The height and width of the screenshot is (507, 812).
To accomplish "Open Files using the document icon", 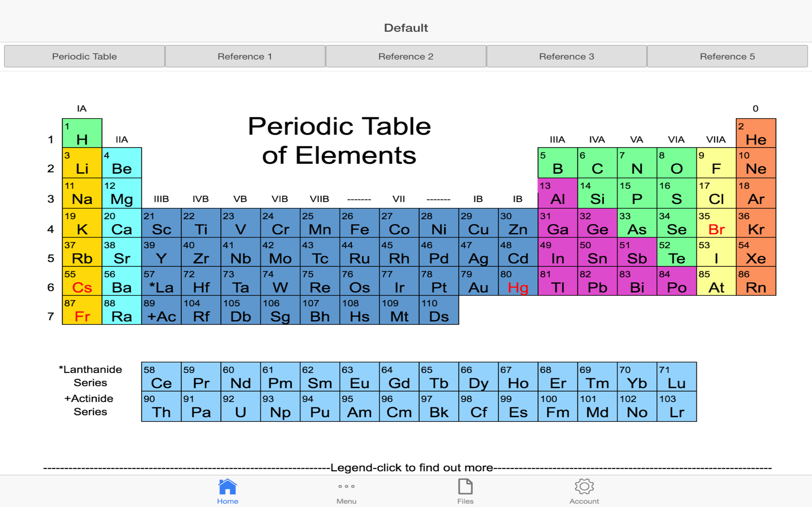I will tap(465, 490).
